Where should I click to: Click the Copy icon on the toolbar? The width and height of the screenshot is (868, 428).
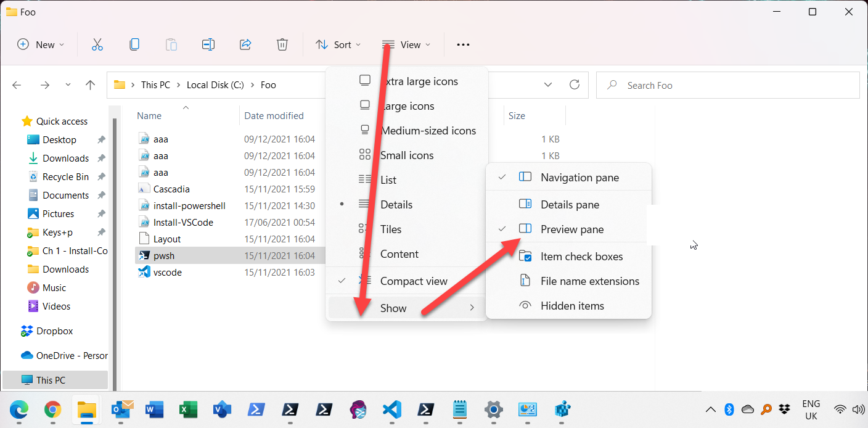[x=134, y=44]
